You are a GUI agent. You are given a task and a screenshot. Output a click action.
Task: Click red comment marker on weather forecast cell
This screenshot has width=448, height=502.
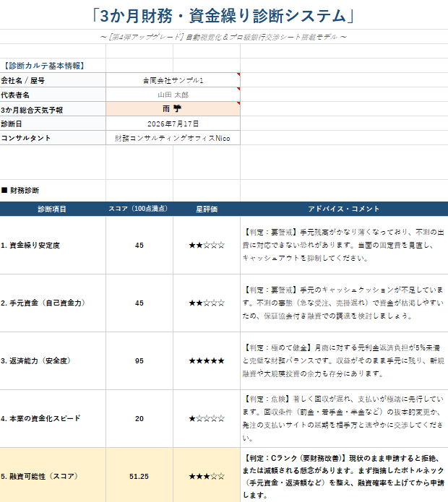pyautogui.click(x=238, y=103)
